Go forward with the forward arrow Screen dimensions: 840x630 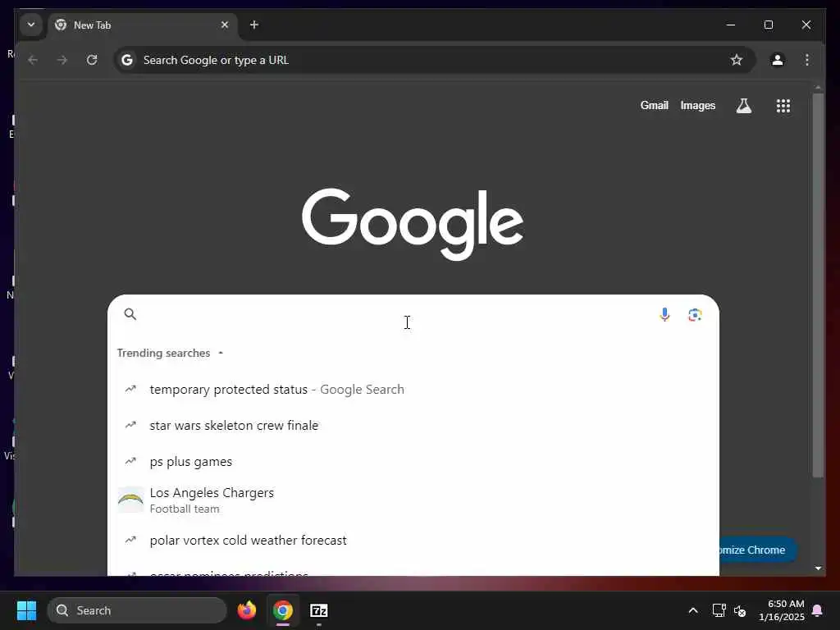click(x=62, y=60)
